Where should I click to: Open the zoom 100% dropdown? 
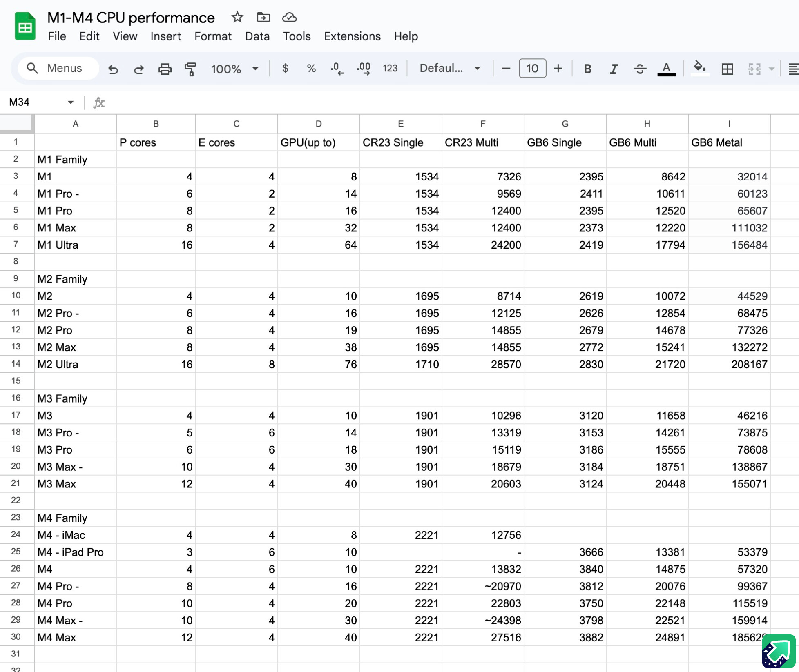pos(234,69)
